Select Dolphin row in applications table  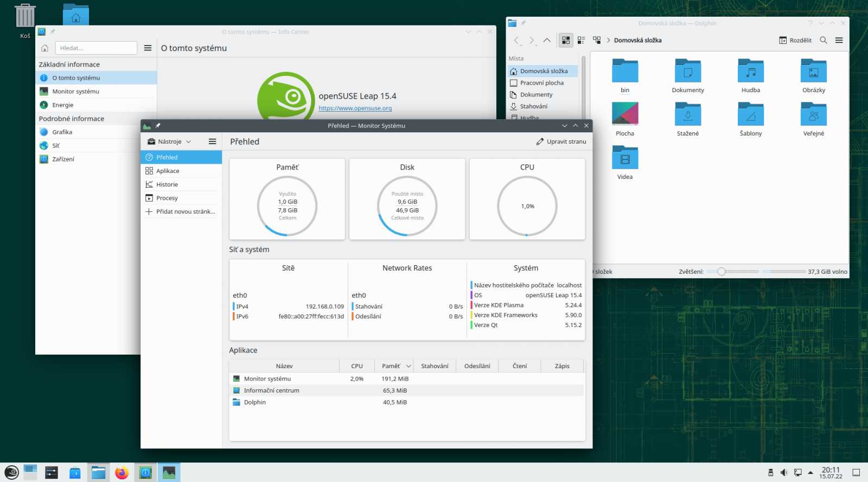(407, 402)
